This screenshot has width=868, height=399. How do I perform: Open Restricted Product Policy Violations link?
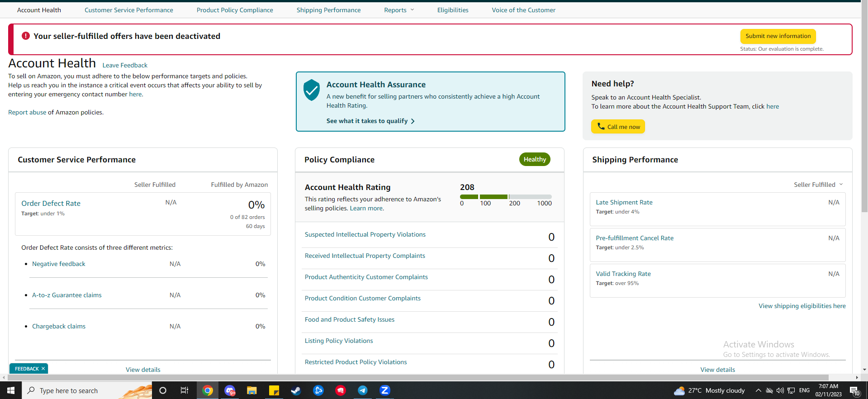356,362
